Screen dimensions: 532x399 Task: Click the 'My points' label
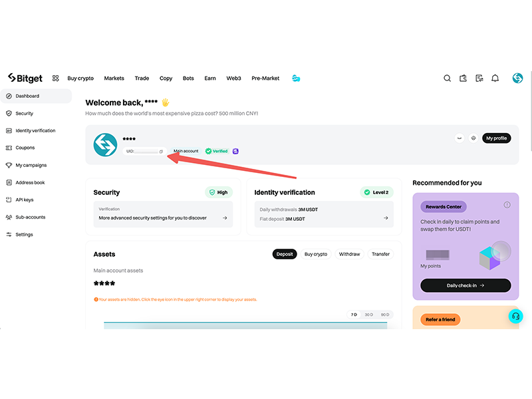click(x=430, y=266)
